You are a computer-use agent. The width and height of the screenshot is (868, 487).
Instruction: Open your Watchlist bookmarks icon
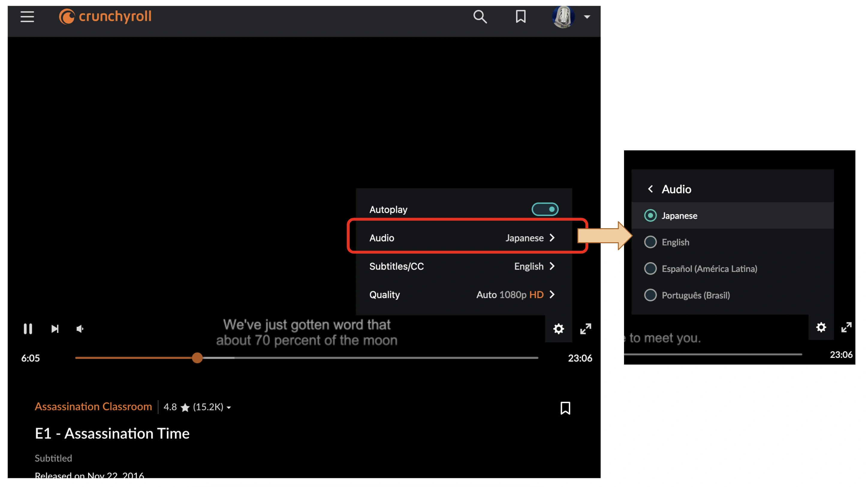click(520, 16)
